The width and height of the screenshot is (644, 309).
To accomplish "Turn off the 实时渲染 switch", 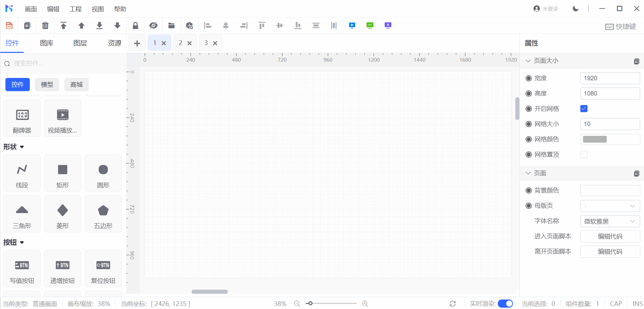I will click(505, 304).
